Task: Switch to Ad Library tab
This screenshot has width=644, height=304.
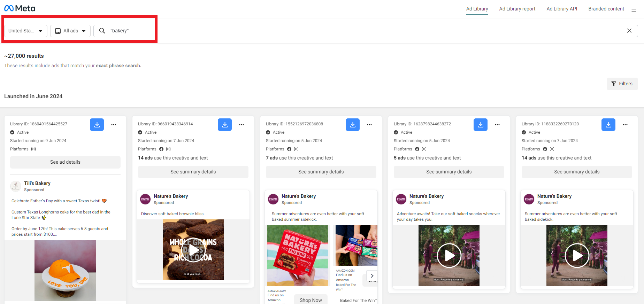Action: [477, 9]
